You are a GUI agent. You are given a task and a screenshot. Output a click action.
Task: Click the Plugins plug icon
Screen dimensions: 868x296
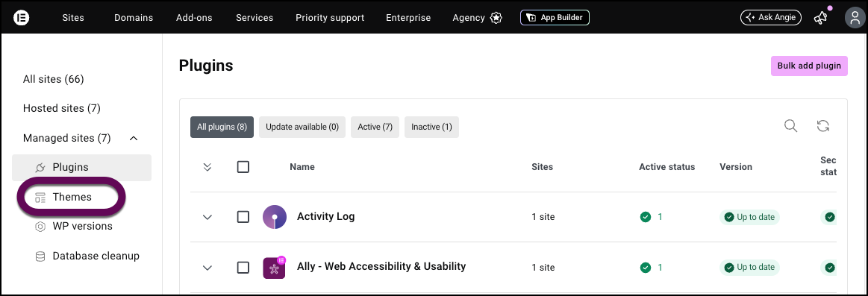tap(40, 167)
